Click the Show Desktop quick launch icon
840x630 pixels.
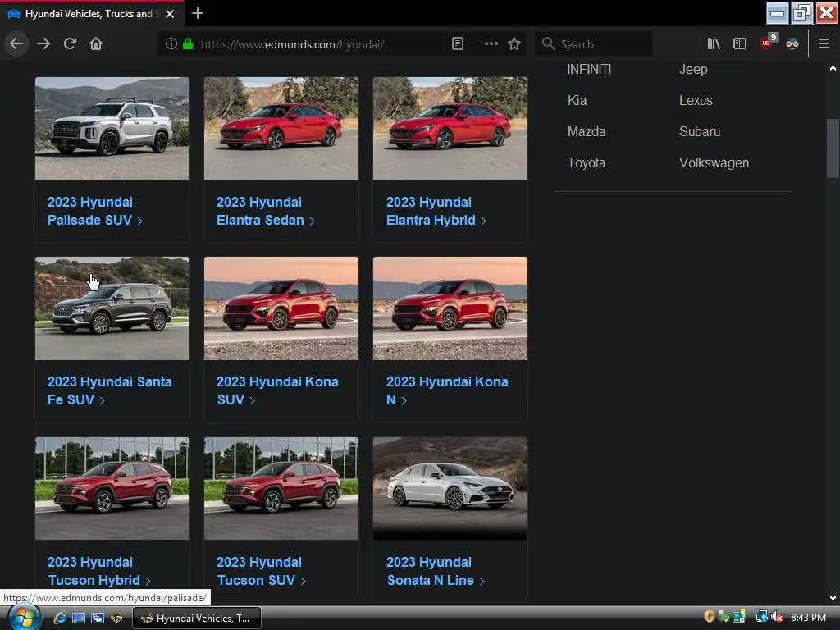tap(78, 619)
